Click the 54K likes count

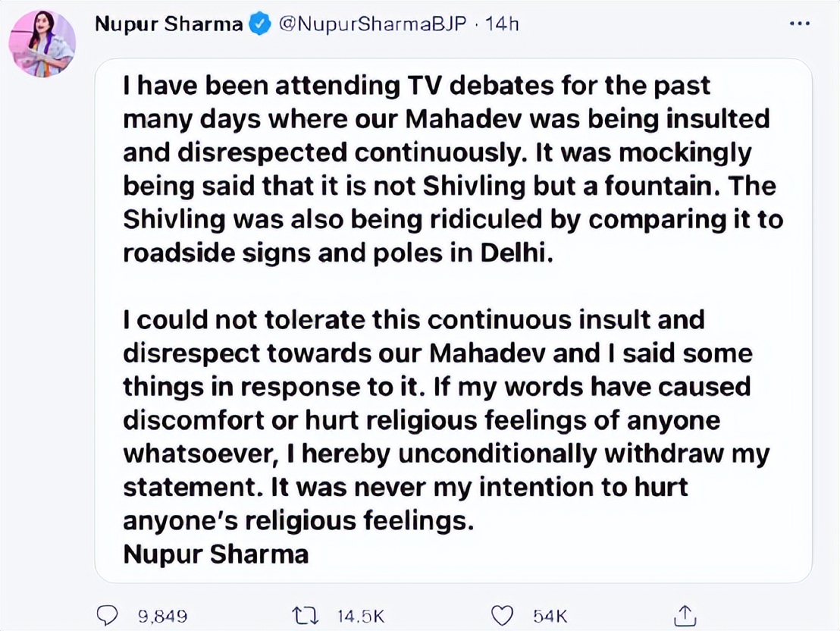(550, 614)
